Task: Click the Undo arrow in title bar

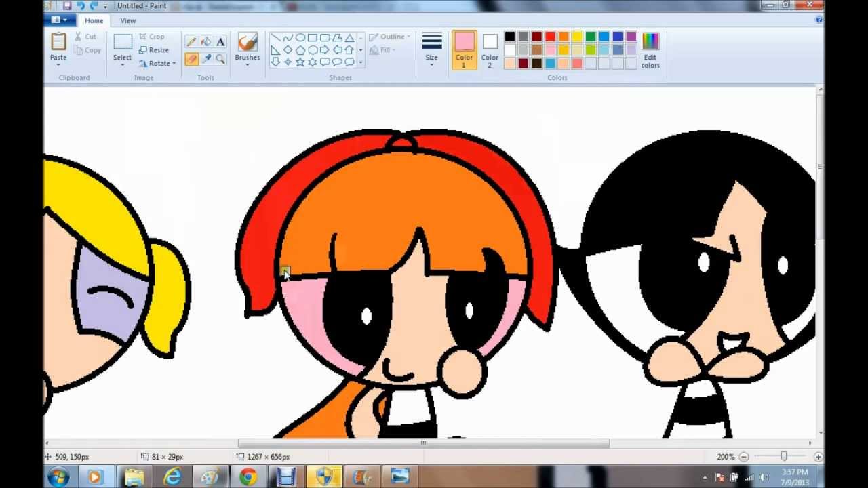Action: pyautogui.click(x=80, y=6)
